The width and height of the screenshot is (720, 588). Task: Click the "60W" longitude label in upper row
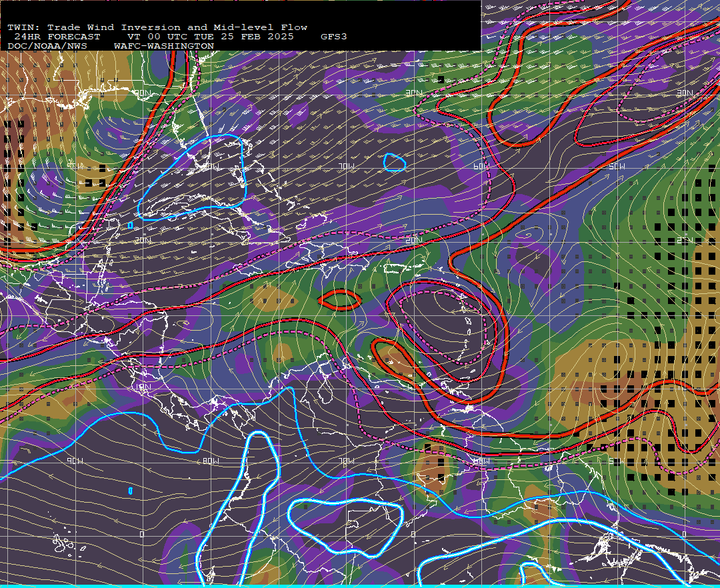pos(481,166)
